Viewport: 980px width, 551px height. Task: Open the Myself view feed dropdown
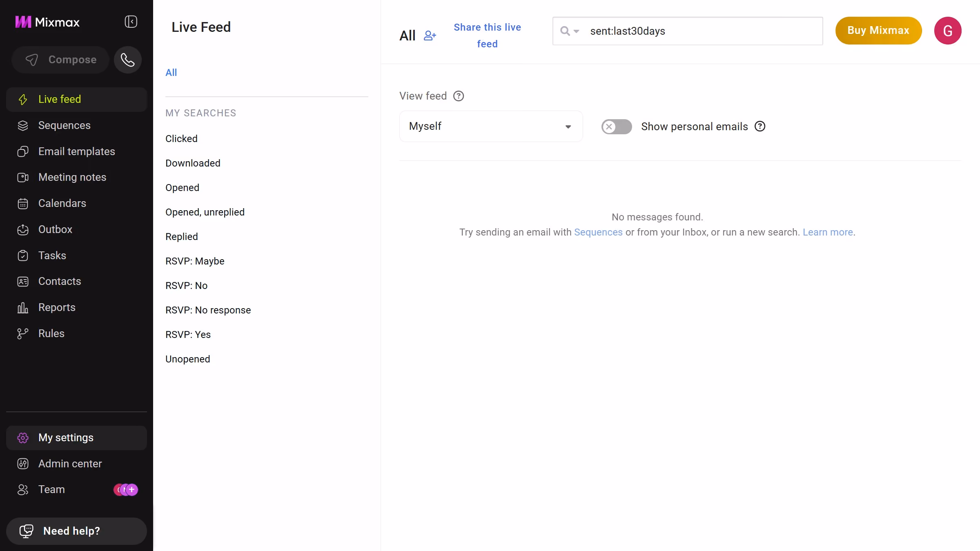(x=491, y=127)
